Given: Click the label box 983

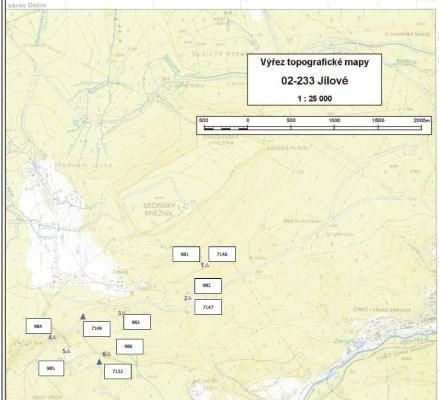Looking at the screenshot, I should click(137, 322).
